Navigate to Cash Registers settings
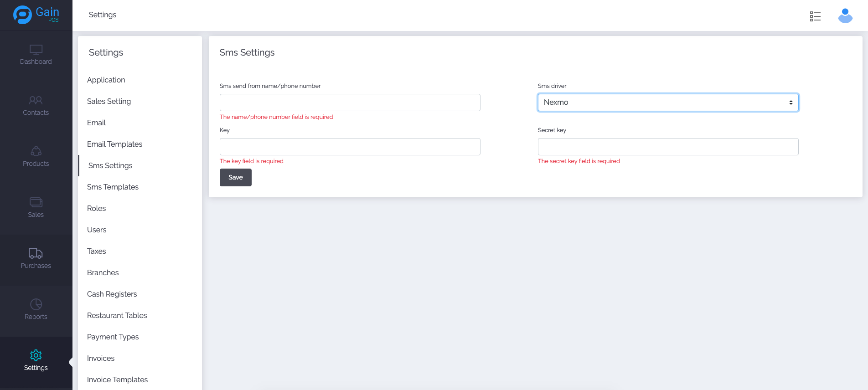 tap(112, 294)
